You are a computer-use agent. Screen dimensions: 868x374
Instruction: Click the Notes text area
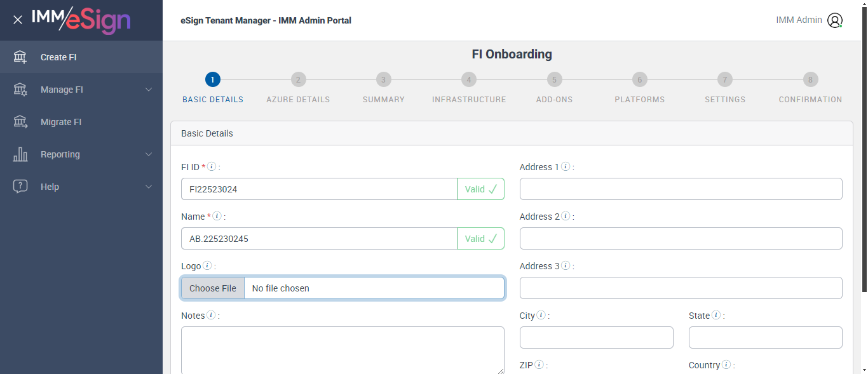(x=342, y=350)
